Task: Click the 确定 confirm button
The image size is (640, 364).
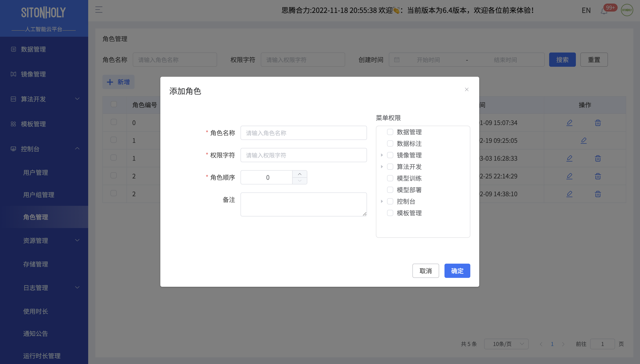Action: click(457, 271)
